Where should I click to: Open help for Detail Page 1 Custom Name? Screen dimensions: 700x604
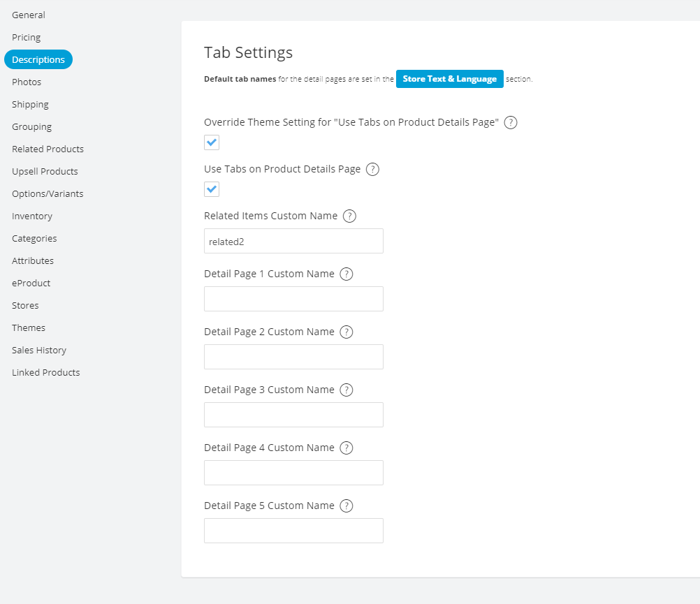pos(346,274)
